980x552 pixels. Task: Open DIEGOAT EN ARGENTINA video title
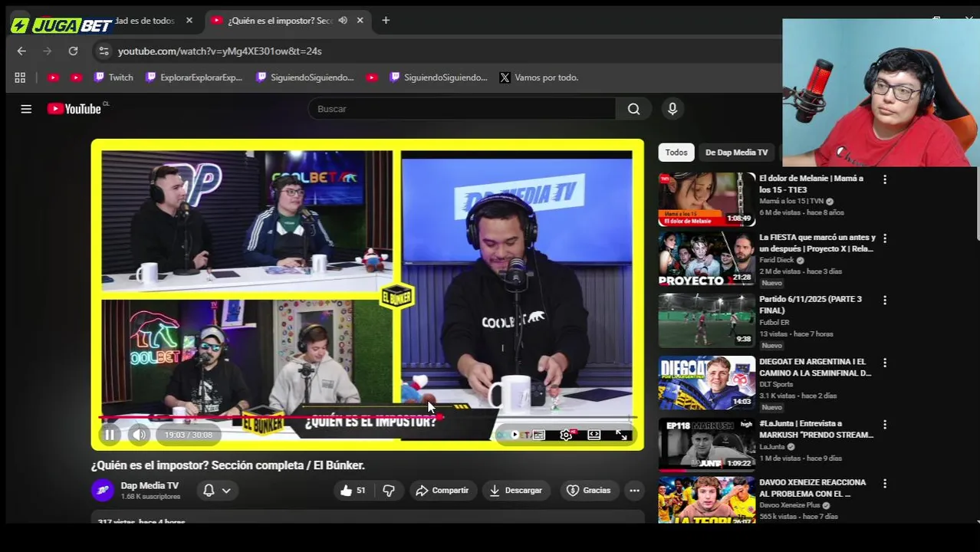pyautogui.click(x=814, y=367)
